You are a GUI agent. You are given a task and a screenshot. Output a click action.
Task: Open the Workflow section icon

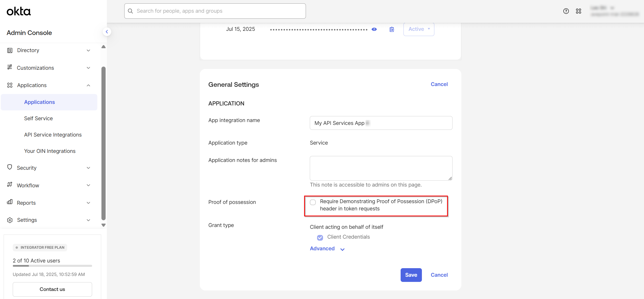10,185
